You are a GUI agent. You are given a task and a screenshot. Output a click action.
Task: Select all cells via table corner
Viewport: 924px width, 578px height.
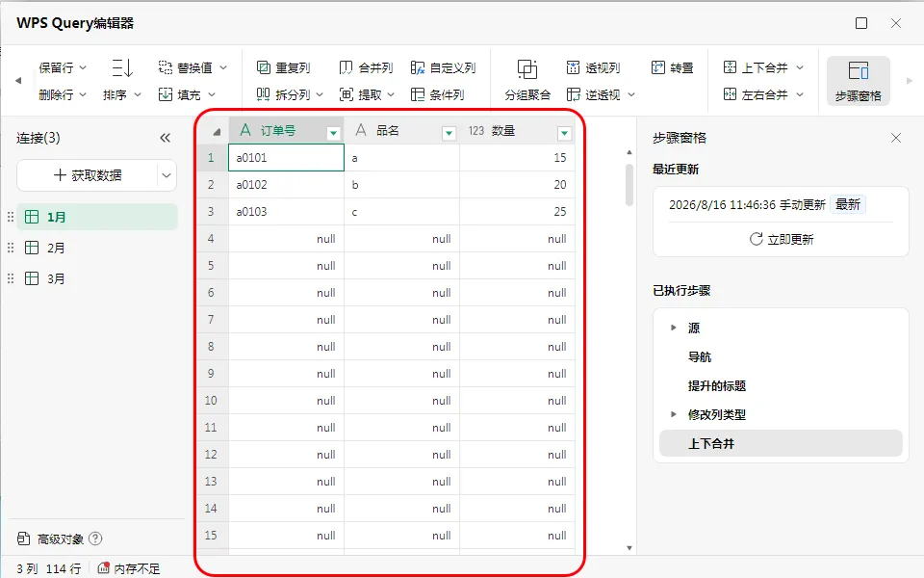tap(216, 131)
